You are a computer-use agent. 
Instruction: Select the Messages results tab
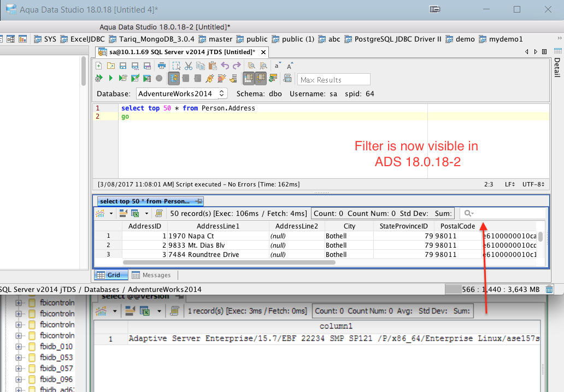click(151, 275)
